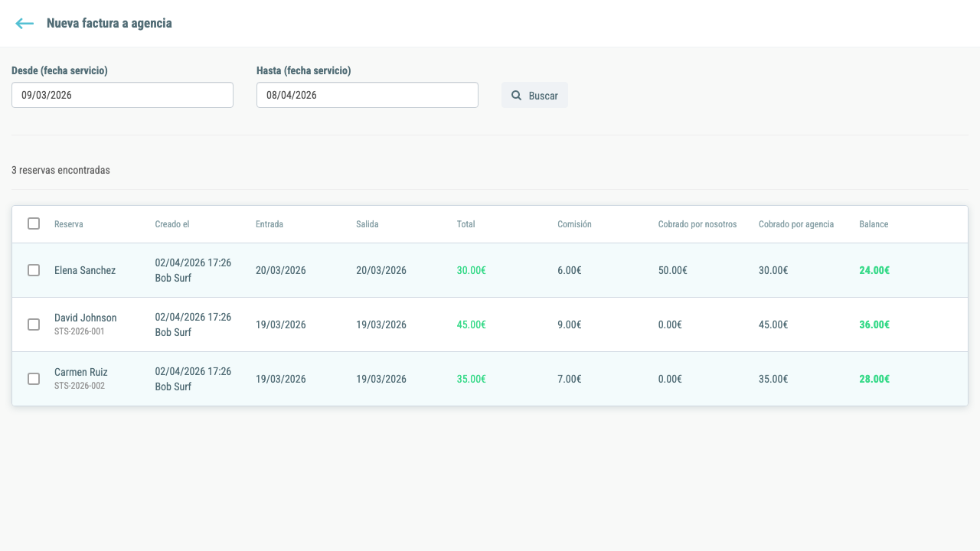Click the Cobrado por agencia header

pyautogui.click(x=796, y=224)
